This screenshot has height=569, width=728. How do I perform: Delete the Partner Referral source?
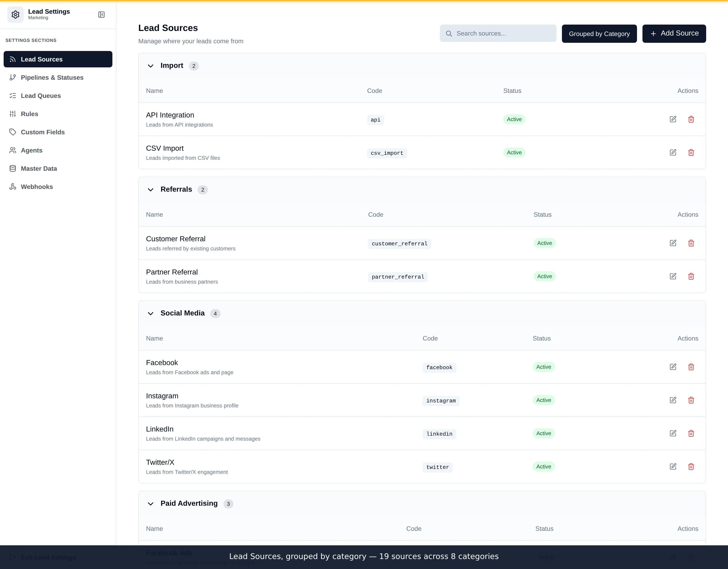coord(691,277)
